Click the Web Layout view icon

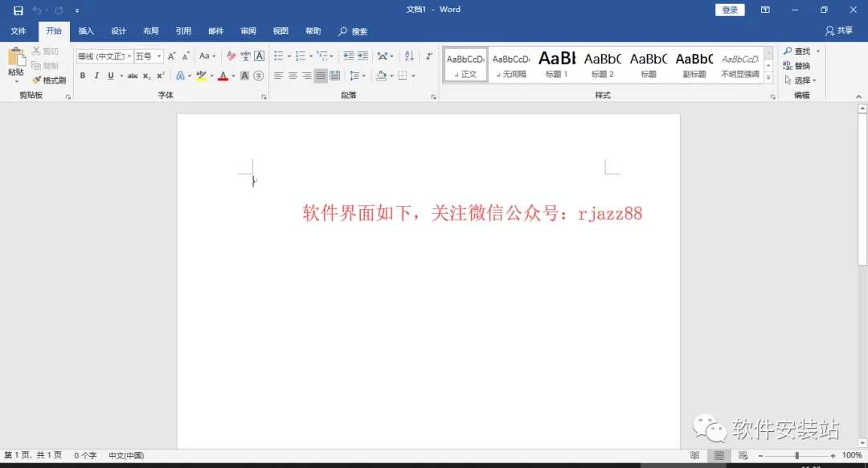point(743,455)
